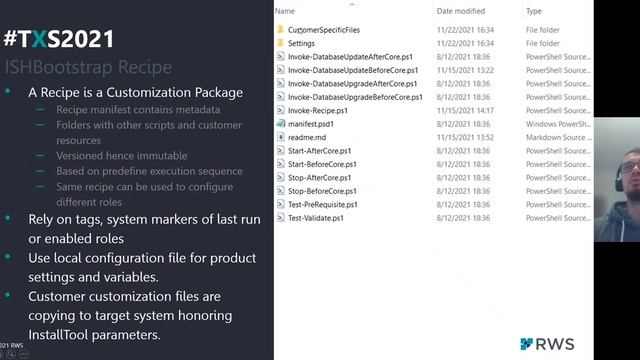Click date 11/15/2021 13:22 in list
This screenshot has width=640, height=360.
(465, 70)
